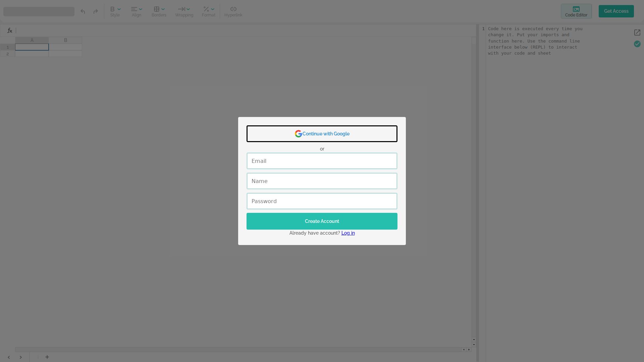Click the green checkmark status icon
The height and width of the screenshot is (362, 644).
637,44
